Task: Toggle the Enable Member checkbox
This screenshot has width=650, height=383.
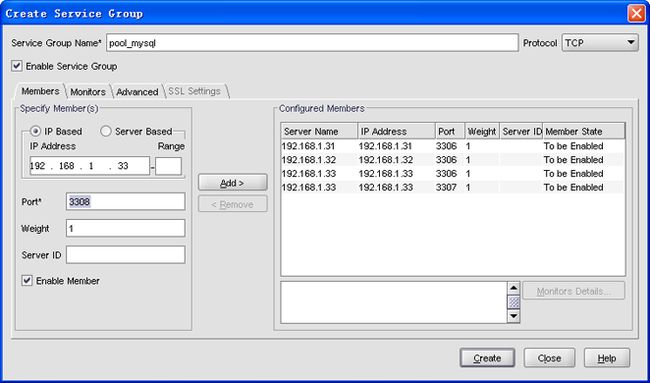Action: pos(27,281)
